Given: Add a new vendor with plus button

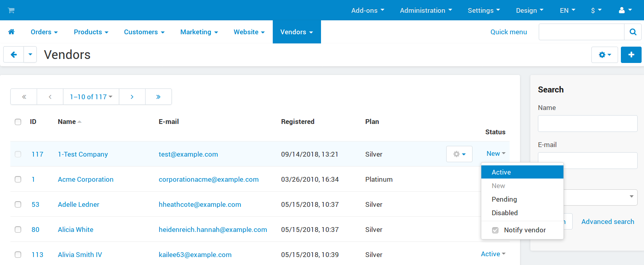Looking at the screenshot, I should click(631, 55).
